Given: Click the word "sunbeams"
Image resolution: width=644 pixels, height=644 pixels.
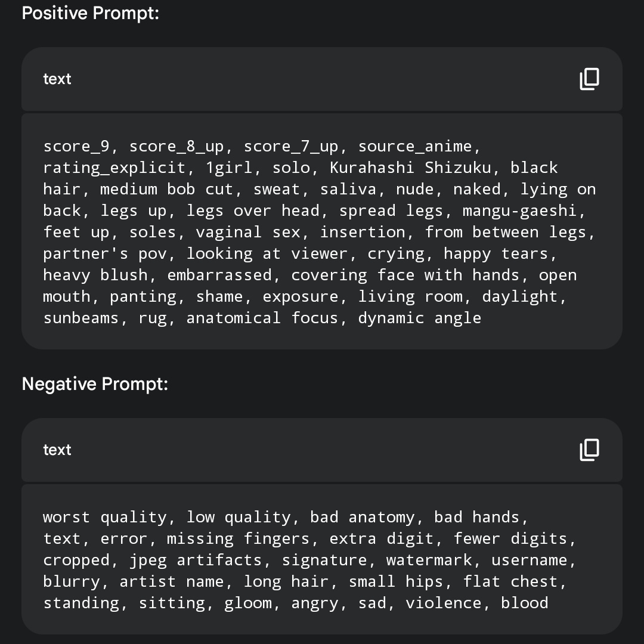Looking at the screenshot, I should pyautogui.click(x=81, y=318).
